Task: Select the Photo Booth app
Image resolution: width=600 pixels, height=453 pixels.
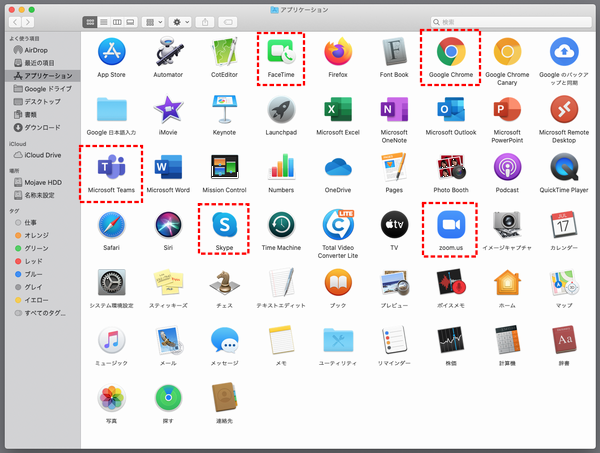Action: click(x=451, y=167)
